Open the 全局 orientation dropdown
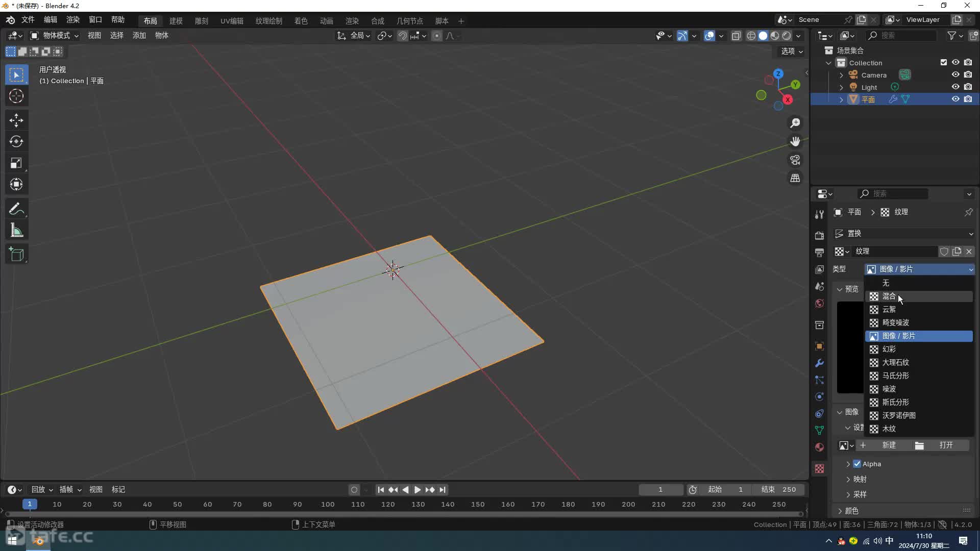 tap(353, 36)
